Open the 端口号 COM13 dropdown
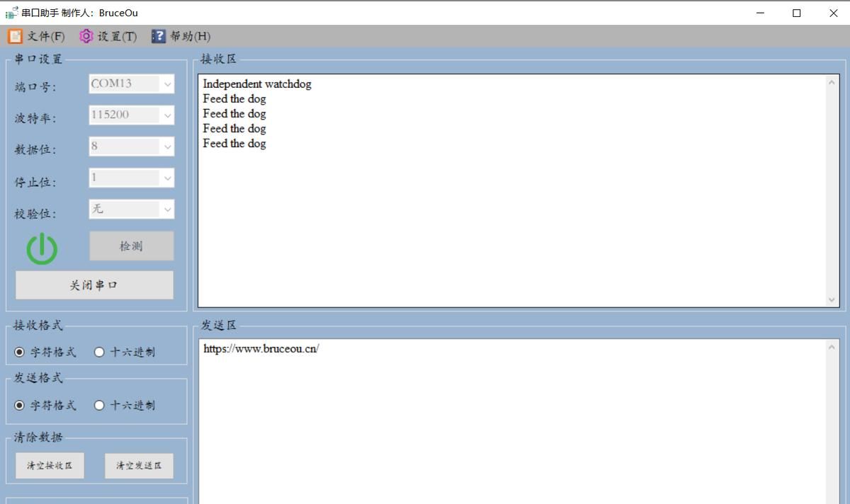This screenshot has width=850, height=504. 167,84
